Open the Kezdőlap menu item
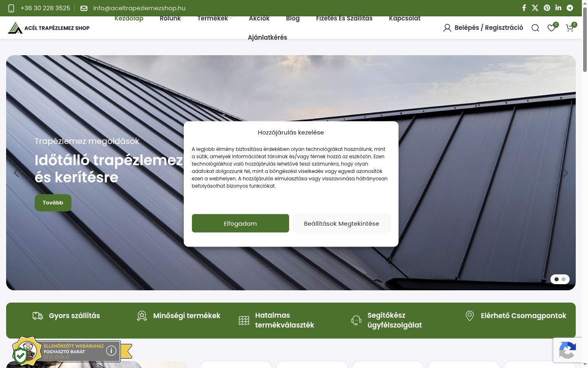Image resolution: width=588 pixels, height=368 pixels. pyautogui.click(x=129, y=18)
